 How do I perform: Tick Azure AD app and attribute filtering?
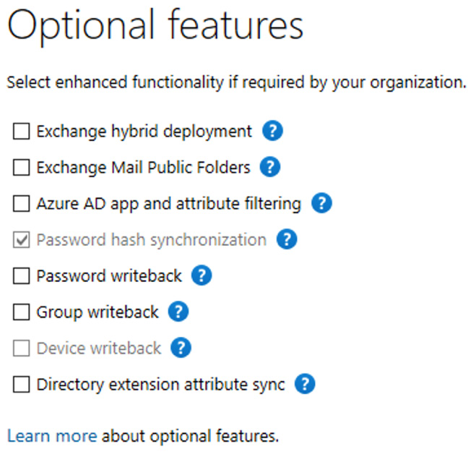(22, 204)
